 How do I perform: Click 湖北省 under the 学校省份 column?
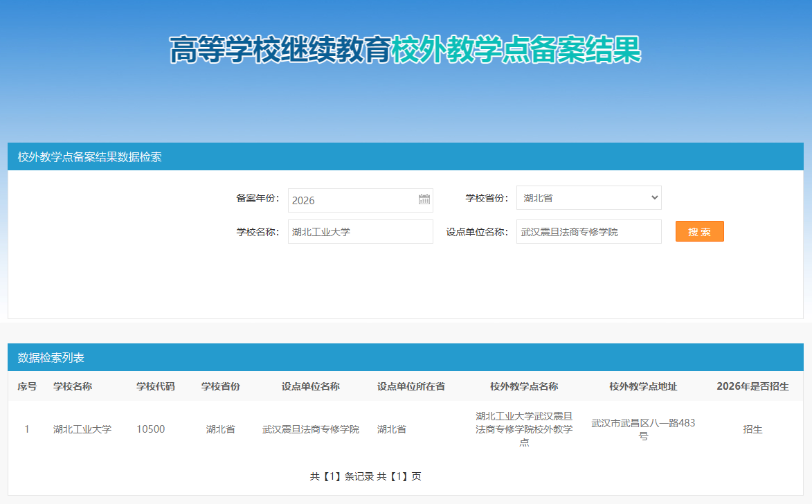pyautogui.click(x=221, y=429)
